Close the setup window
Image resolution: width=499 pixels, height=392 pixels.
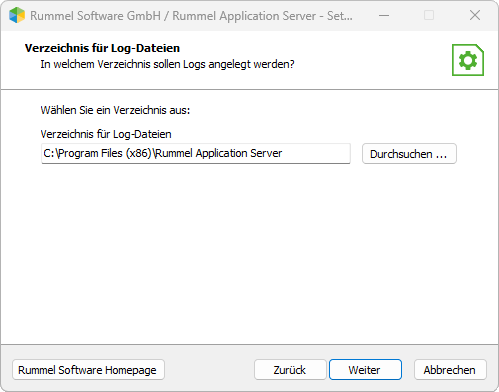(x=475, y=15)
